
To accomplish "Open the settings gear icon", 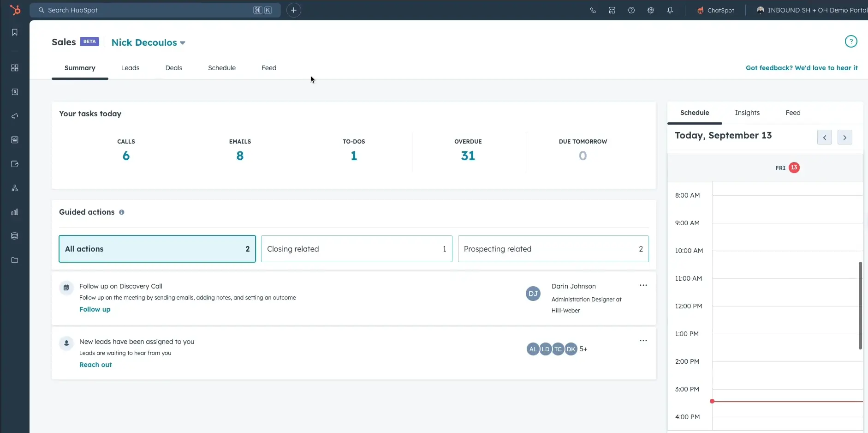I will [x=651, y=10].
